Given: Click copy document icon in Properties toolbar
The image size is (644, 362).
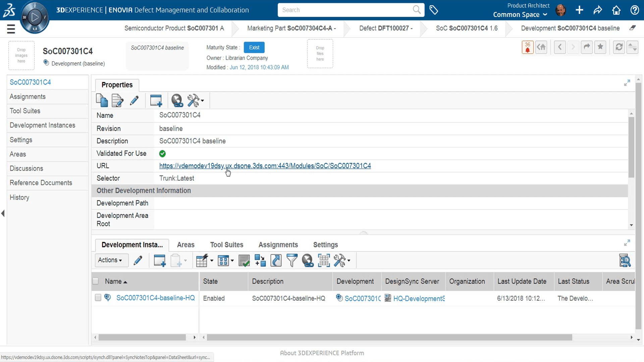Looking at the screenshot, I should click(102, 100).
